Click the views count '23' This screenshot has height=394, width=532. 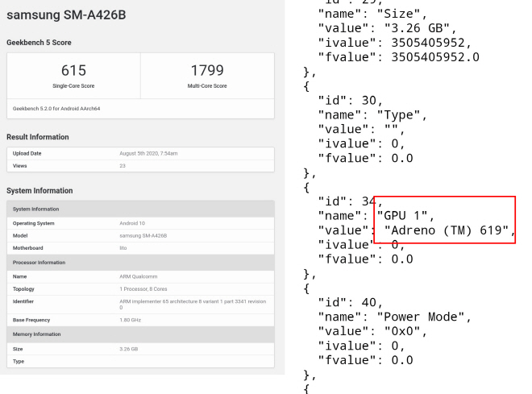click(x=123, y=166)
